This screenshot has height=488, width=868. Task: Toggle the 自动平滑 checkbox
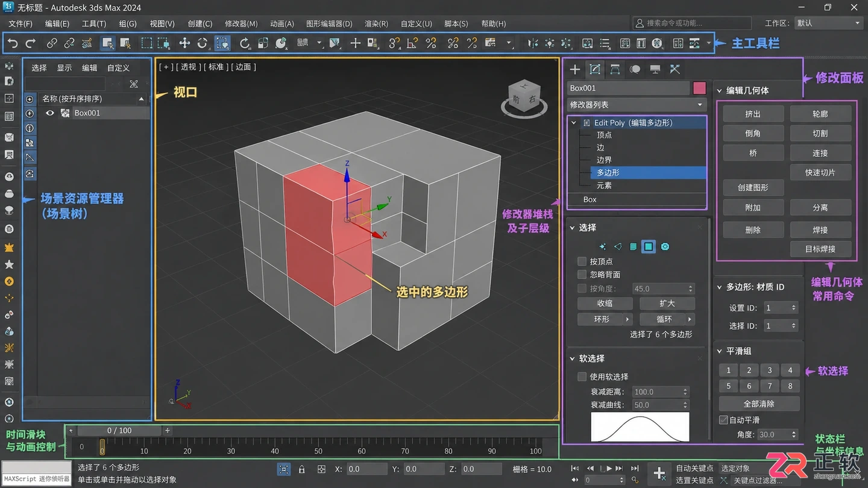click(x=723, y=420)
